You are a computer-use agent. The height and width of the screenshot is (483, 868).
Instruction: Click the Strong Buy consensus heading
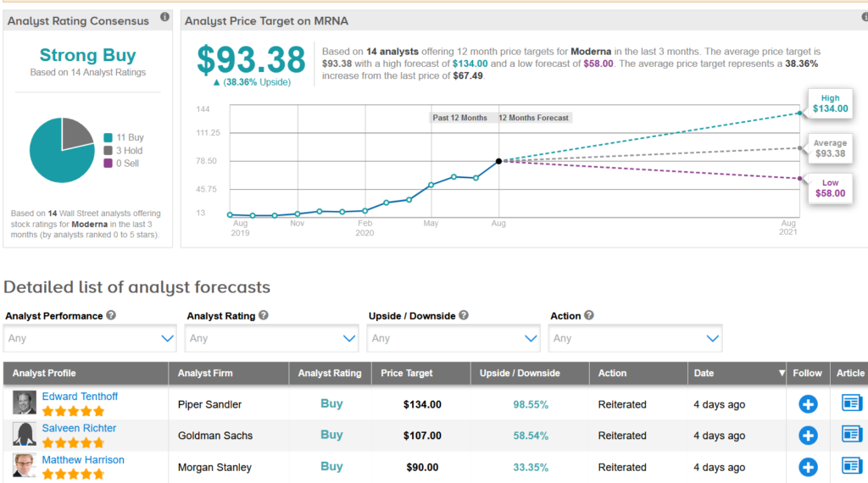[x=87, y=55]
